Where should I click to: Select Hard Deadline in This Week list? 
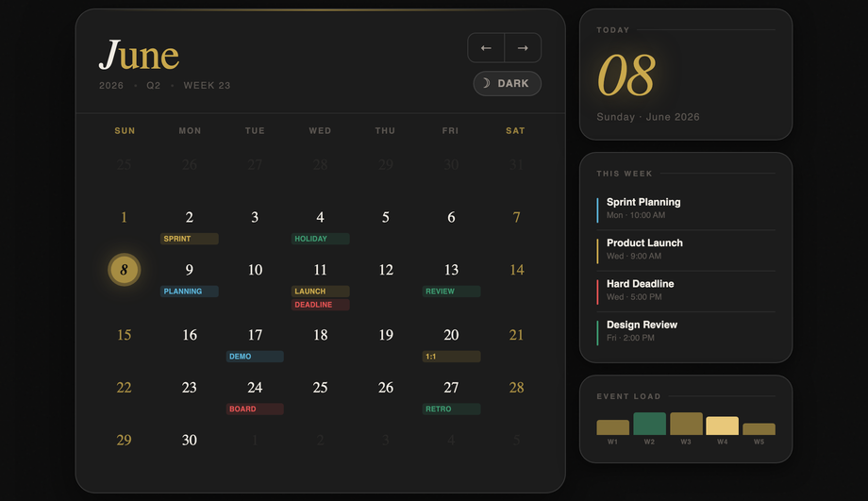686,292
